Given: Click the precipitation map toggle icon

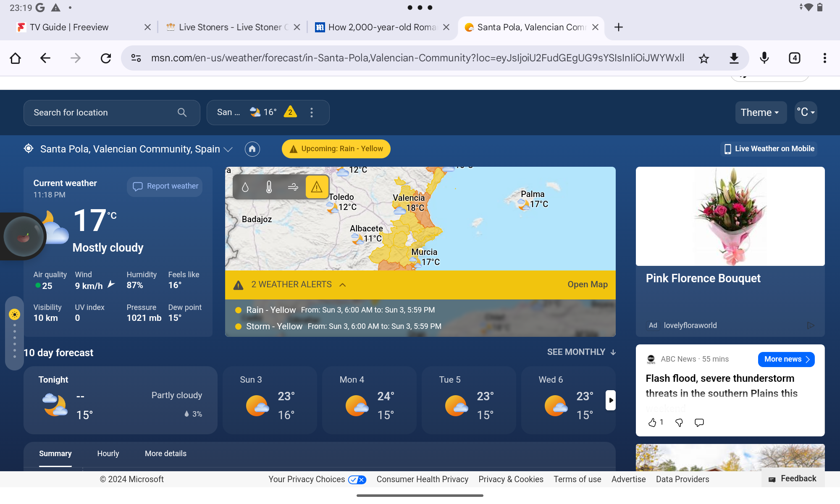Looking at the screenshot, I should click(245, 186).
